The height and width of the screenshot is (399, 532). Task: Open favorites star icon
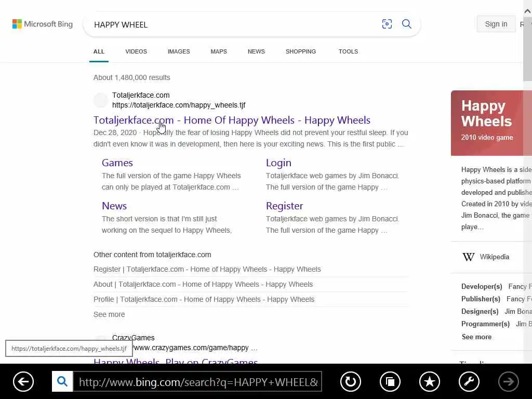[430, 382]
